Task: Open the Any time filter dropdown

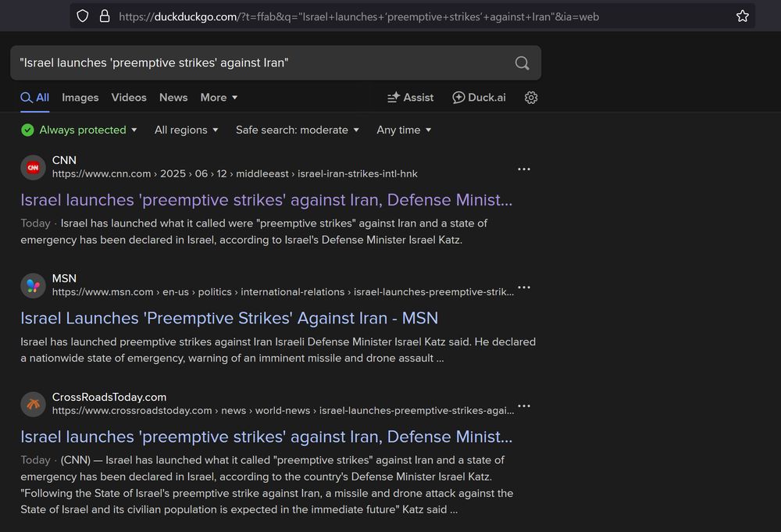Action: 404,130
